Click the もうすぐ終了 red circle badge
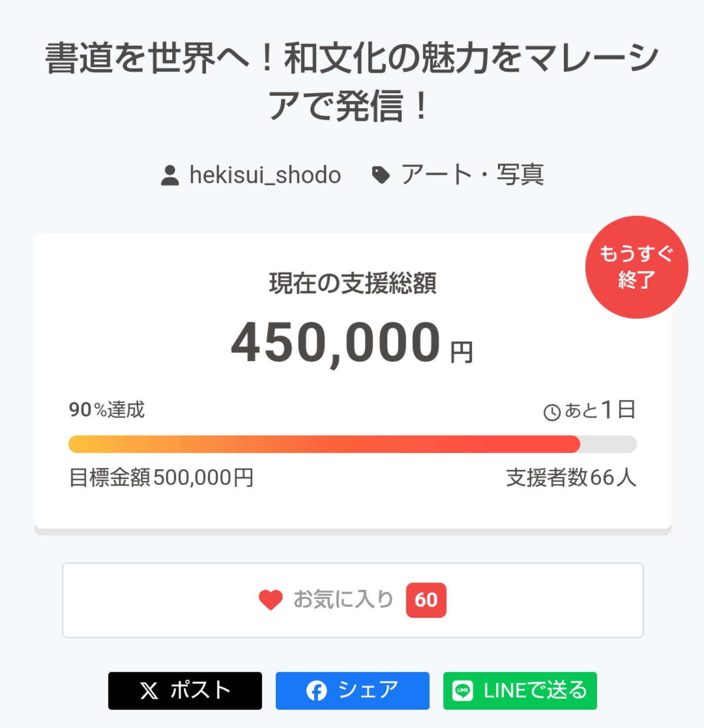 click(x=636, y=267)
